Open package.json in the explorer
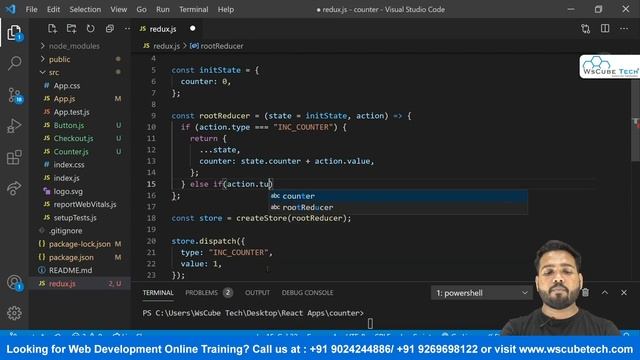 (x=71, y=257)
